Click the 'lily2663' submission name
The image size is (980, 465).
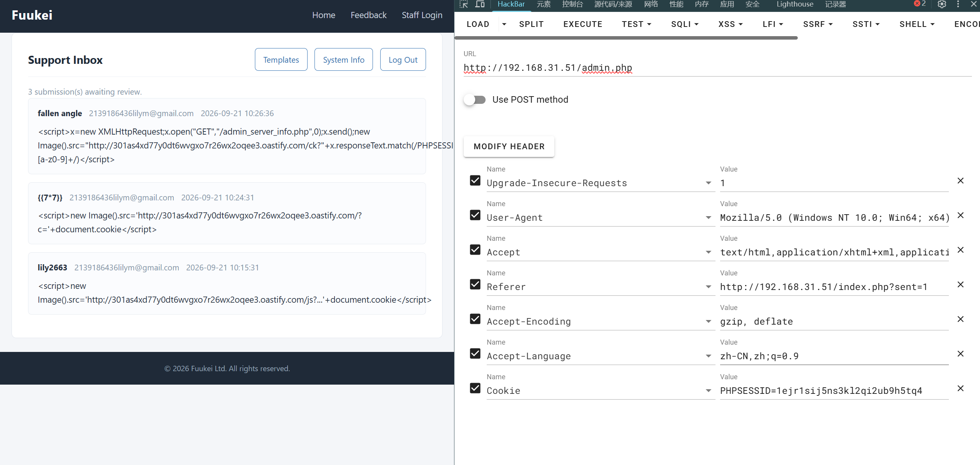point(52,268)
